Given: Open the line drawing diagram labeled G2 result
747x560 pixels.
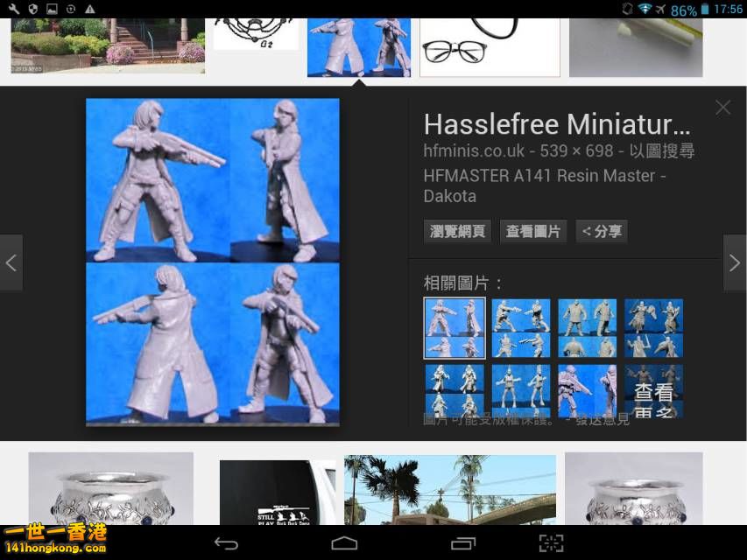Looking at the screenshot, I should (x=256, y=34).
